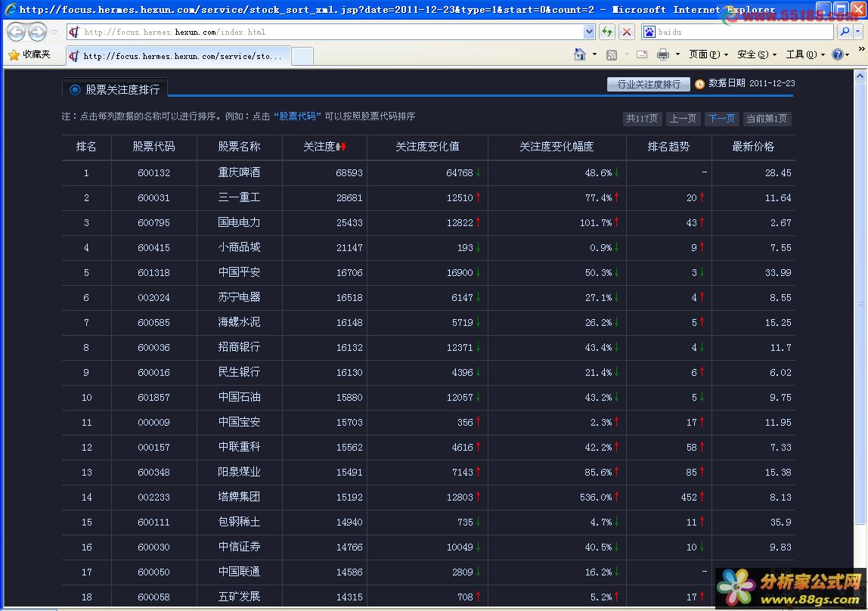
Task: Click stock name 包钢稀土
Action: pyautogui.click(x=239, y=521)
